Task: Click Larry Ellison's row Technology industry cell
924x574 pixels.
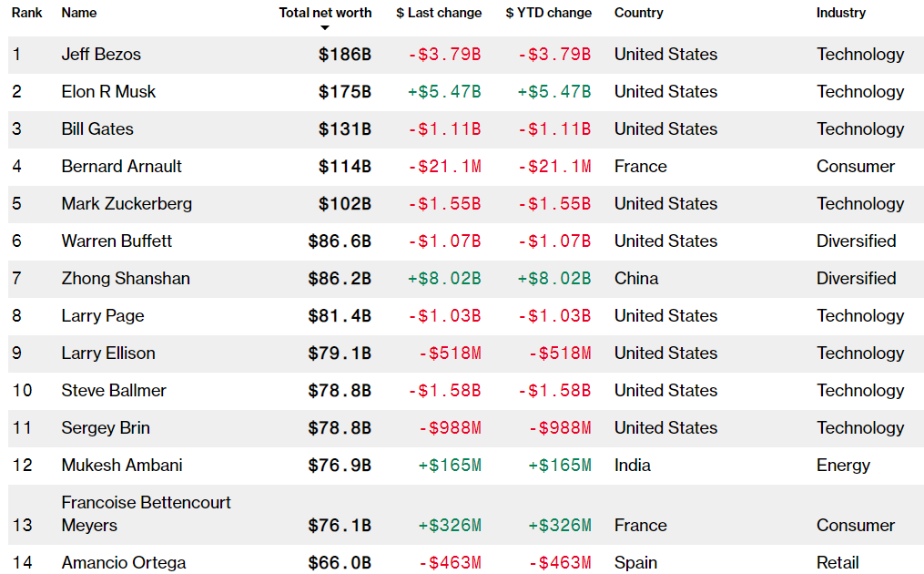Action: (860, 354)
